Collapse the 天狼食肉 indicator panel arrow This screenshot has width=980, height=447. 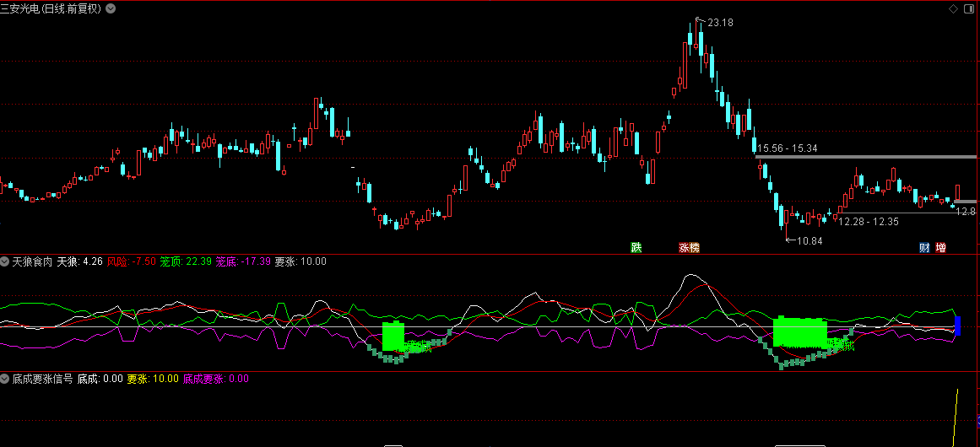(x=5, y=261)
